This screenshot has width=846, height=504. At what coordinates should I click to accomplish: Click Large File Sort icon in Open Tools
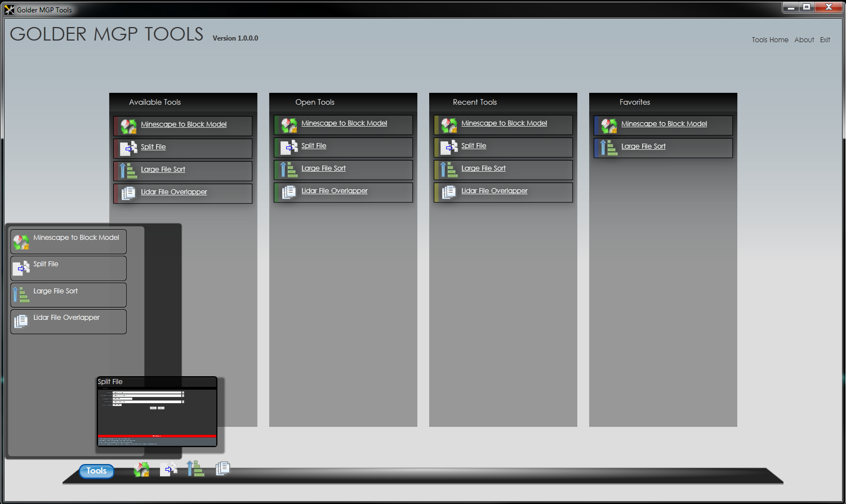289,170
